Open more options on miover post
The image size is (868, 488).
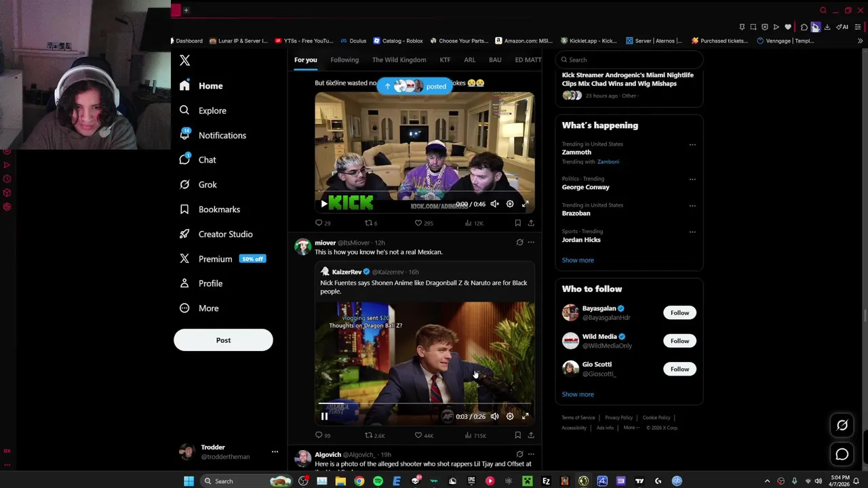tap(531, 242)
